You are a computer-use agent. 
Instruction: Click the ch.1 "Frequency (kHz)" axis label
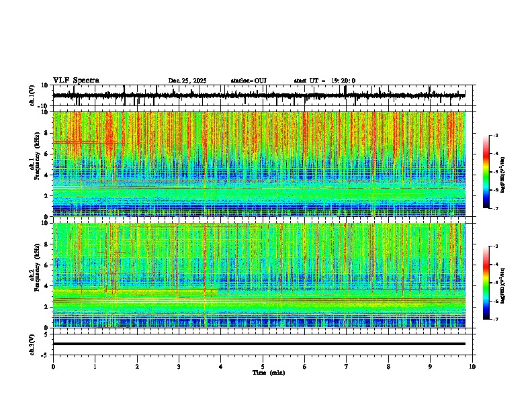coord(38,156)
